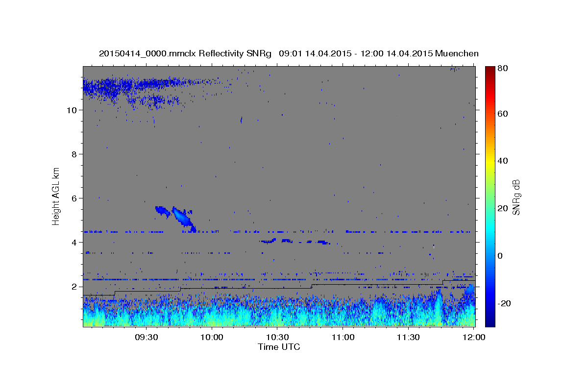Viewport: 588px width, 392px height.
Task: Click the height tick label 6
Action: [x=74, y=198]
